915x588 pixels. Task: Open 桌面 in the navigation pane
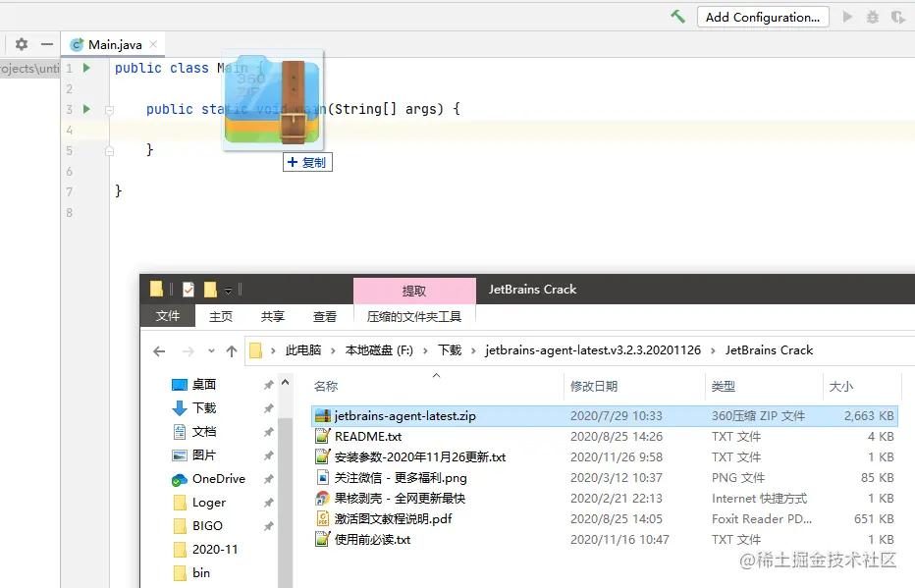click(x=204, y=385)
